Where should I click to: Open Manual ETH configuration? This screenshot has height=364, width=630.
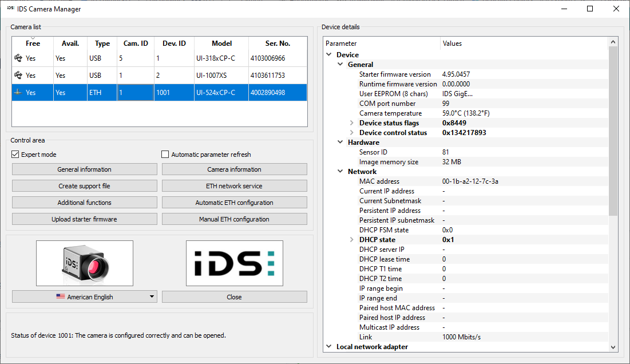click(x=234, y=219)
